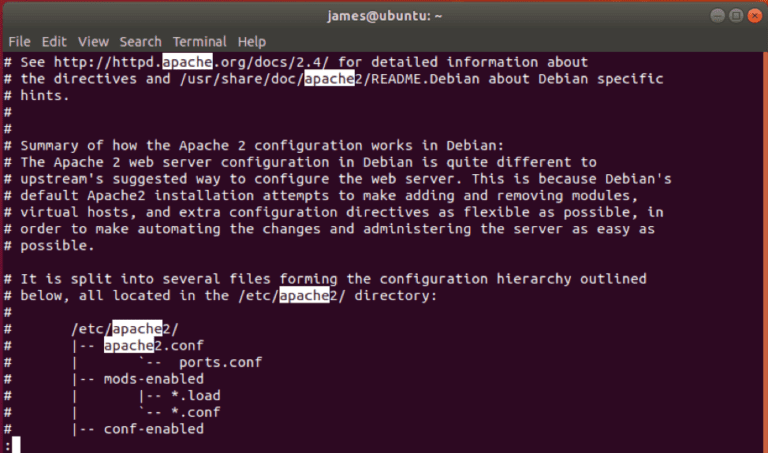
Task: Open the Edit menu
Action: [54, 42]
